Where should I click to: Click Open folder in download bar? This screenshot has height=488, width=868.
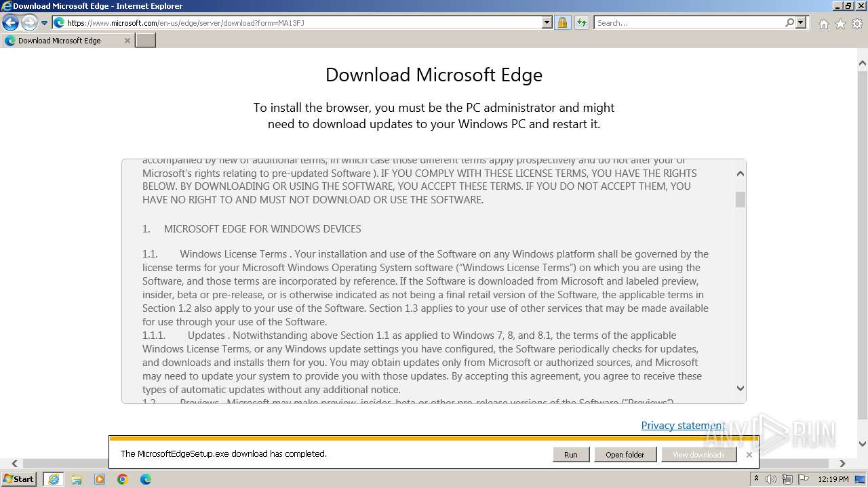(x=625, y=455)
